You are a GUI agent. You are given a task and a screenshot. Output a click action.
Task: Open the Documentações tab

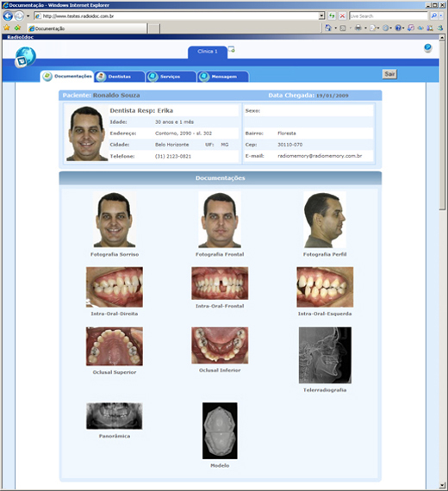click(x=67, y=76)
